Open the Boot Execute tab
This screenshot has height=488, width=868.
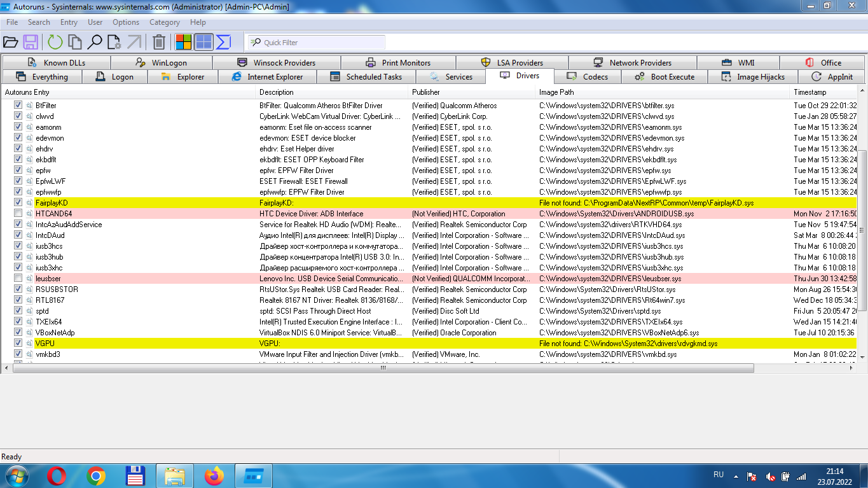665,77
